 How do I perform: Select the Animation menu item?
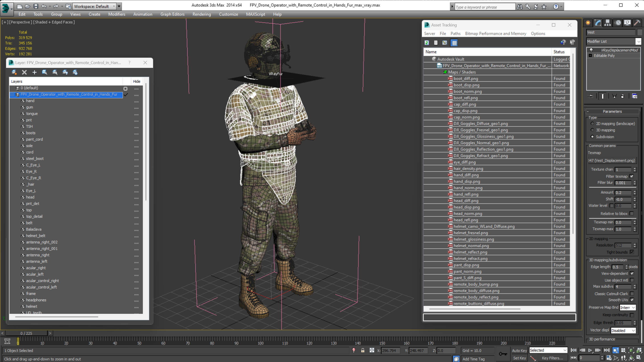pyautogui.click(x=142, y=14)
